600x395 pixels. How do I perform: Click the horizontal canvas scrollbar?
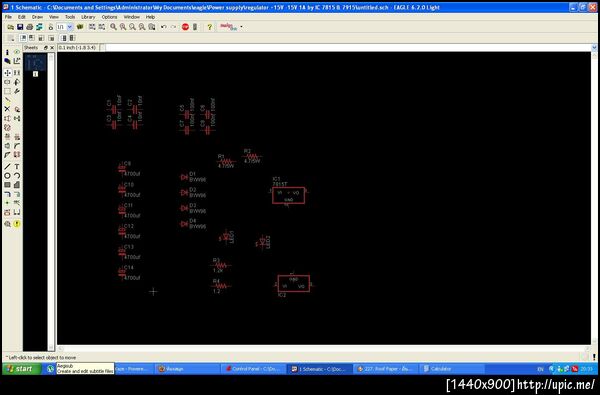tap(324, 348)
